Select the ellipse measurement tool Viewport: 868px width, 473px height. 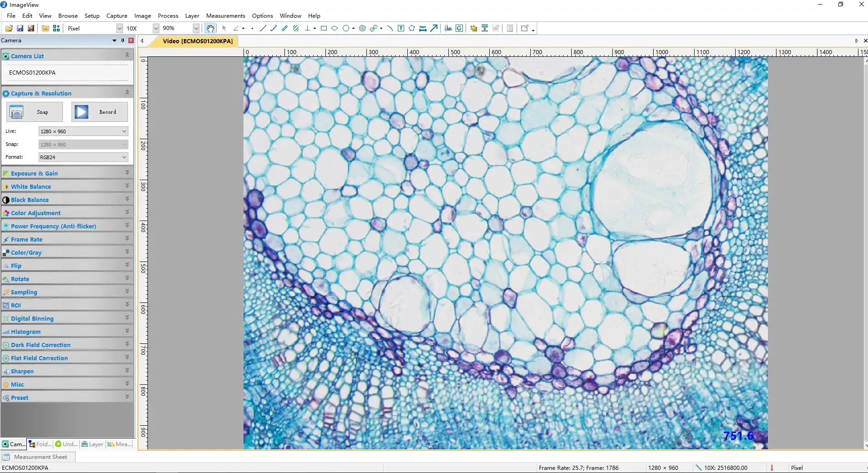[335, 28]
